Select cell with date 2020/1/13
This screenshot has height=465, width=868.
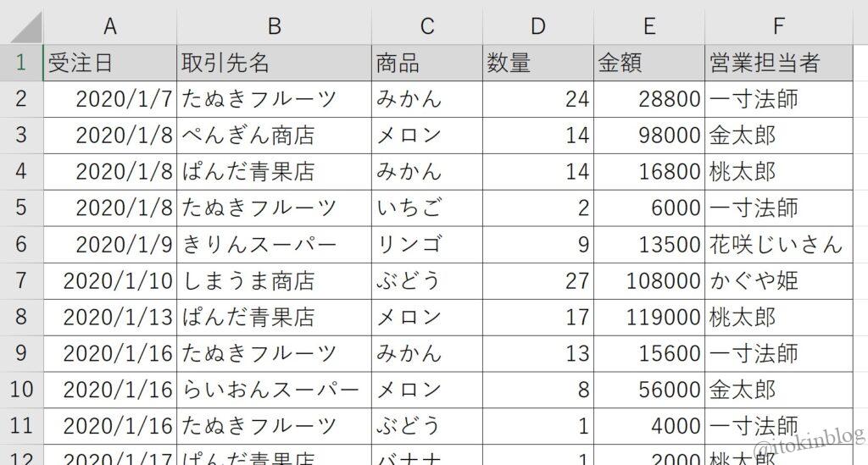109,317
